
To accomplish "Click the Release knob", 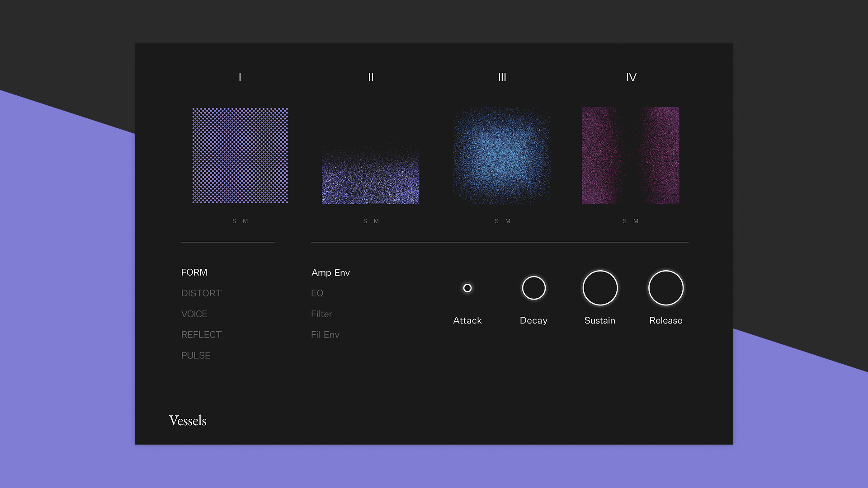I will pos(666,288).
